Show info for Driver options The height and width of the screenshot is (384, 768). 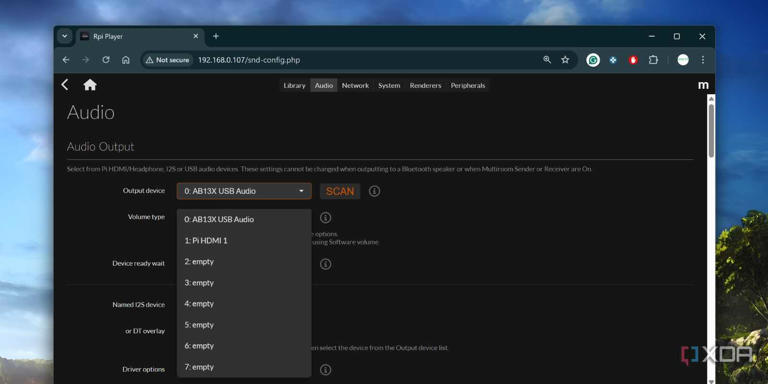325,369
